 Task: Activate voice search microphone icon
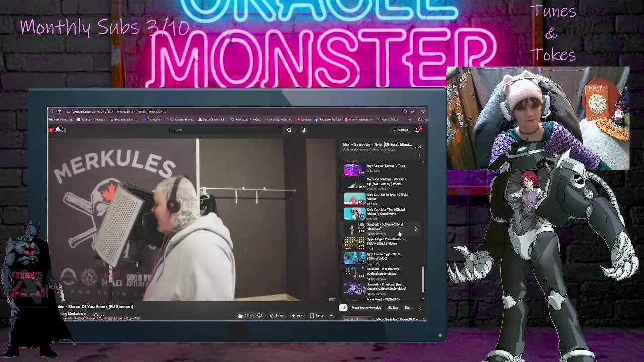(303, 130)
